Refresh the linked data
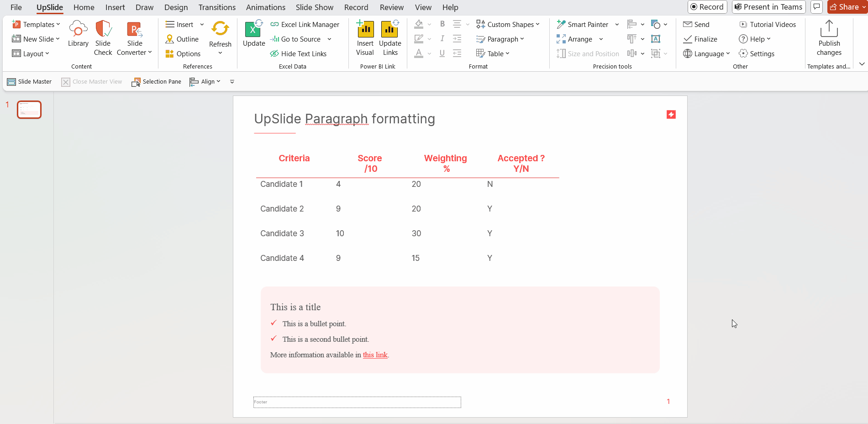Screen dimensions: 868x424 point(220,32)
